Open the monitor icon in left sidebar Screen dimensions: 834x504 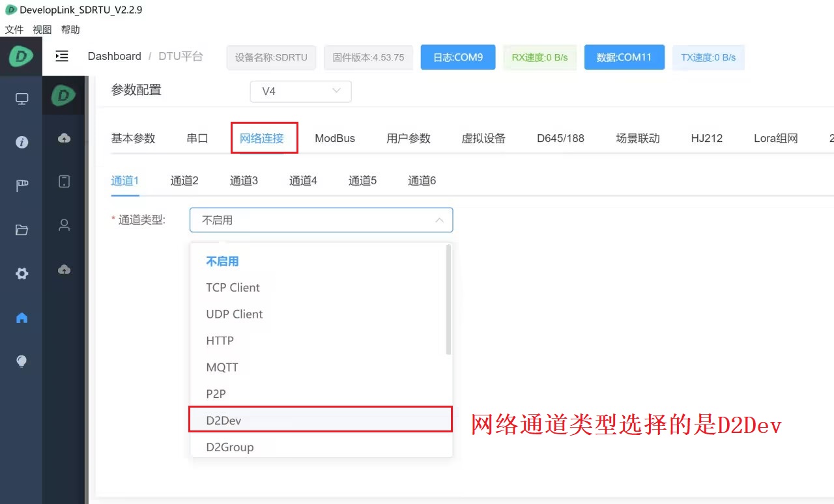(22, 99)
